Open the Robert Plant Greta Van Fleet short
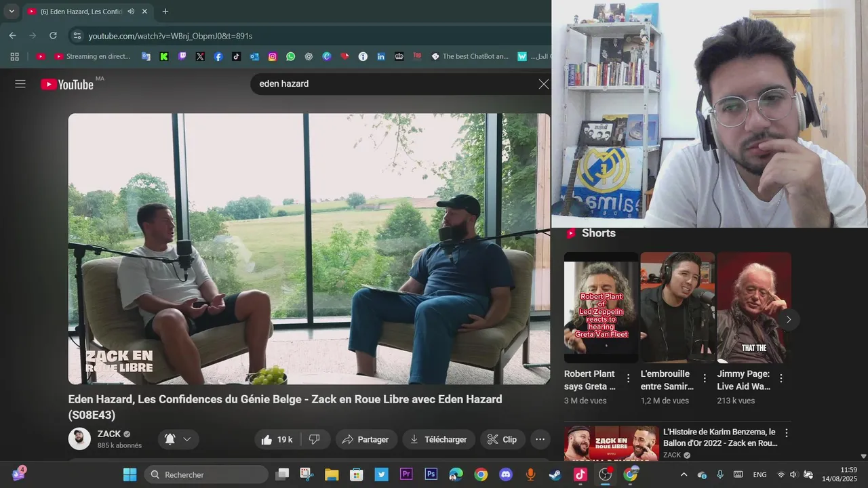The height and width of the screenshot is (488, 868). pyautogui.click(x=601, y=307)
